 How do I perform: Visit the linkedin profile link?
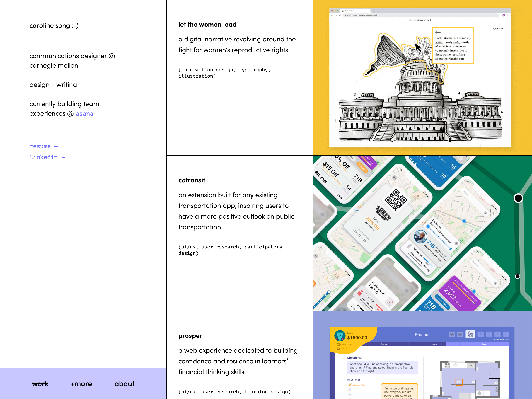click(47, 157)
